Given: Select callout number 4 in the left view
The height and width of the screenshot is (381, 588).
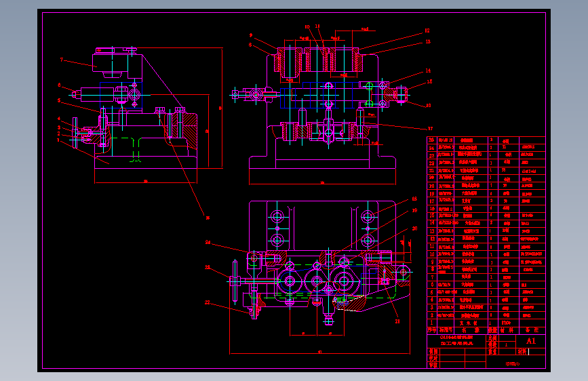Looking at the screenshot, I should pos(59,119).
